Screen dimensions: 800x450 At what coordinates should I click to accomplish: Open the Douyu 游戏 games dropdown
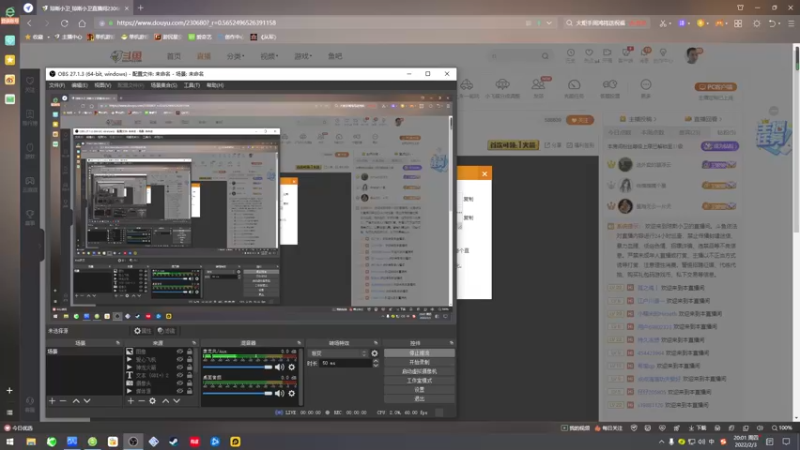(303, 56)
